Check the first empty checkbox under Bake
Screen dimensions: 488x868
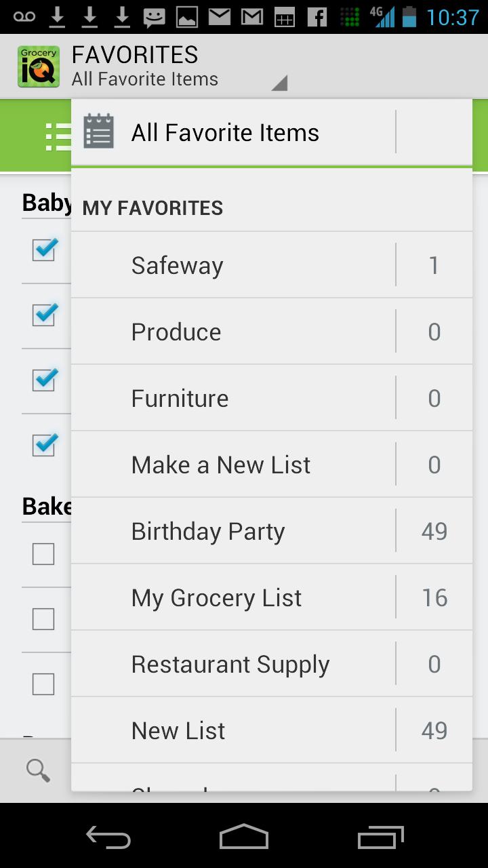pyautogui.click(x=43, y=554)
